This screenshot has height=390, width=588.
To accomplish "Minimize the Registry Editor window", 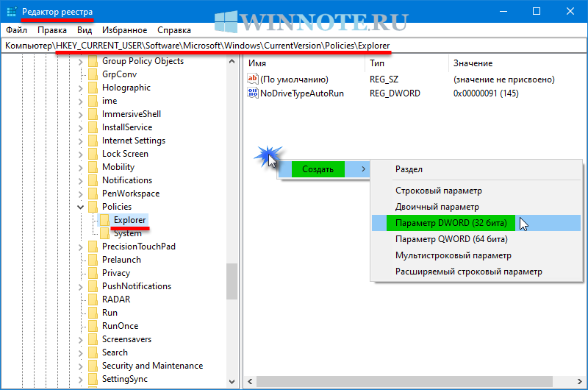I will pos(503,11).
